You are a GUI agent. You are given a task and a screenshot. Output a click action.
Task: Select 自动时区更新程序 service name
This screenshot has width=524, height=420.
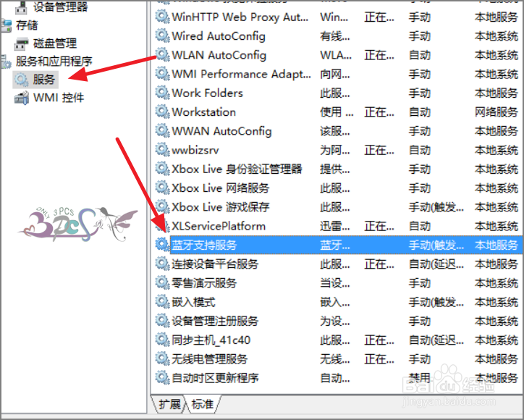point(215,378)
